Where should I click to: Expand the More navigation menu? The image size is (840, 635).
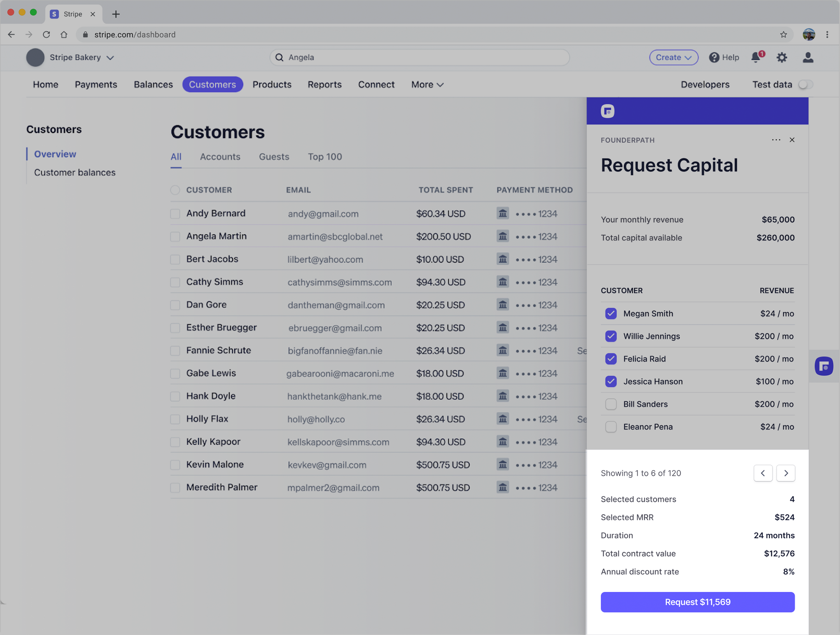(427, 84)
